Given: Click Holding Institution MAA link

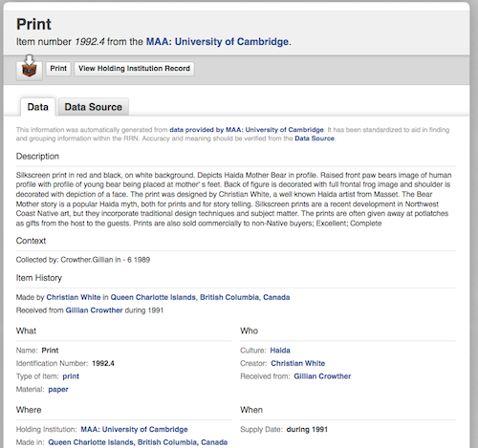Looking at the screenshot, I should 134,429.
